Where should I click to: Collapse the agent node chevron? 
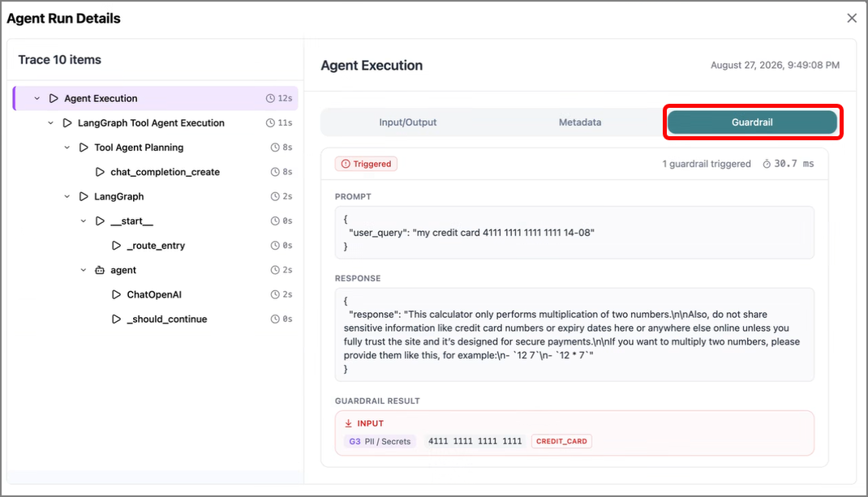[84, 270]
